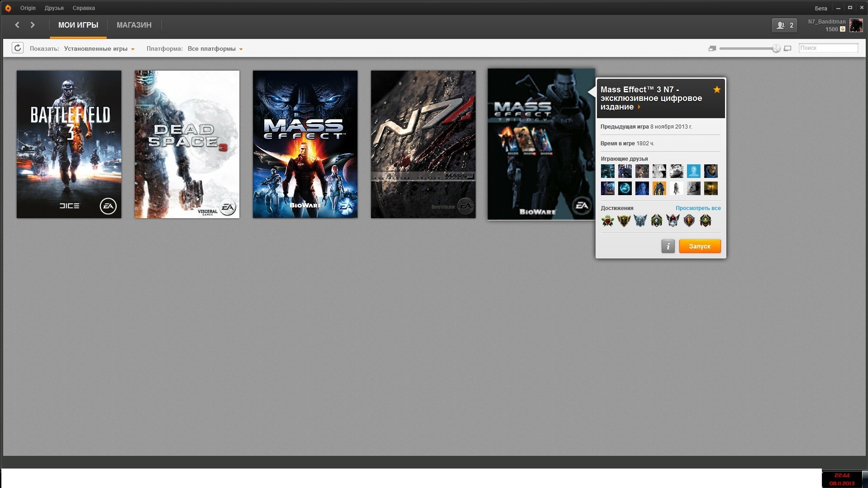Click the N7_Banditman profile avatar
Viewport: 868px width, 488px height.
pyautogui.click(x=856, y=25)
